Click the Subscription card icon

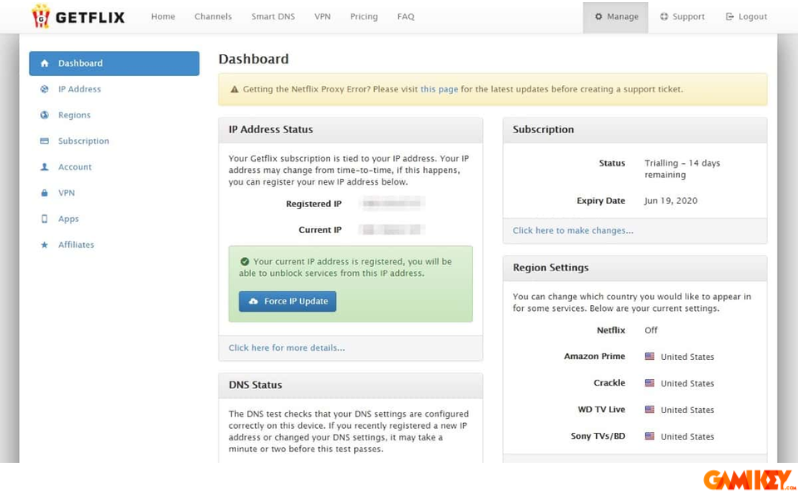[x=44, y=141]
